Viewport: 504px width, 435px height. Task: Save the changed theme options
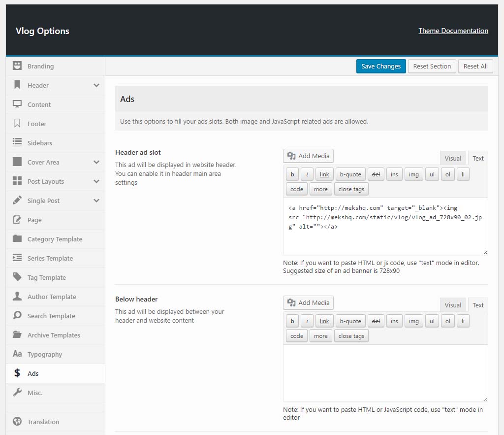pyautogui.click(x=381, y=66)
